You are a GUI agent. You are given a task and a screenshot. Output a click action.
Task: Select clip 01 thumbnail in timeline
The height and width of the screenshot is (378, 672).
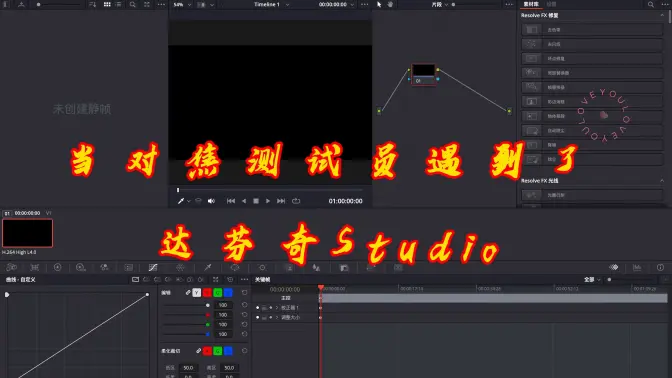point(27,233)
